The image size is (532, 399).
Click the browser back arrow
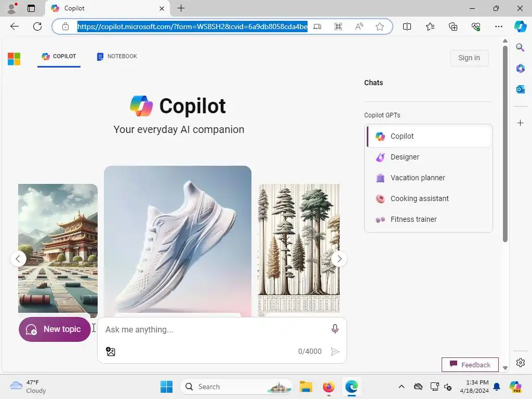[x=14, y=26]
